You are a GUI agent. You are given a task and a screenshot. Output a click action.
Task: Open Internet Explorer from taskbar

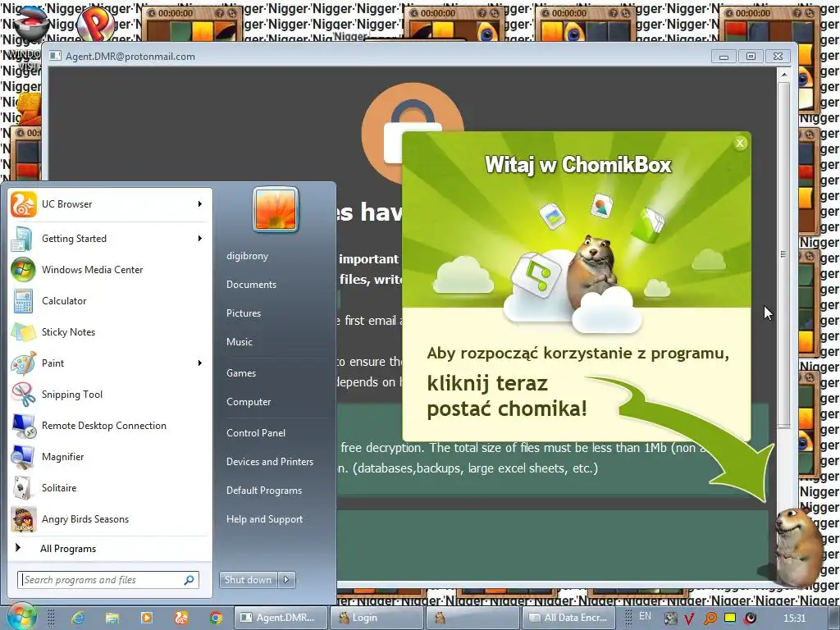tap(78, 618)
